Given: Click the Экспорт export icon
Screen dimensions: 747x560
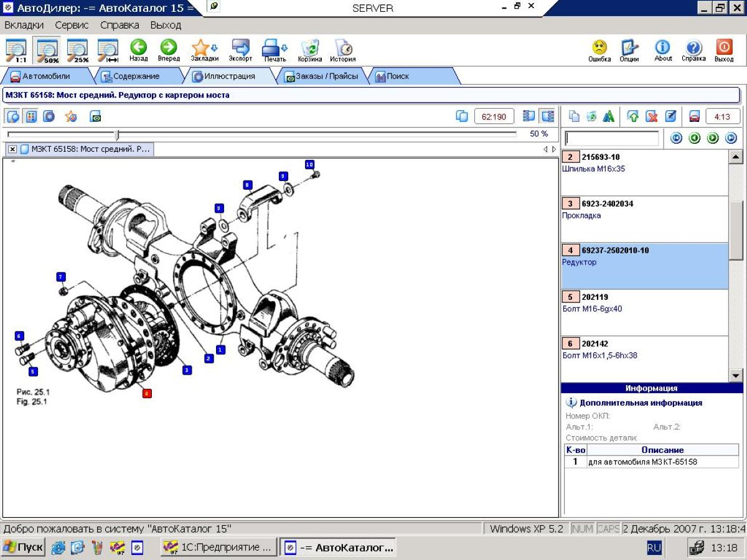Looking at the screenshot, I should [x=240, y=50].
